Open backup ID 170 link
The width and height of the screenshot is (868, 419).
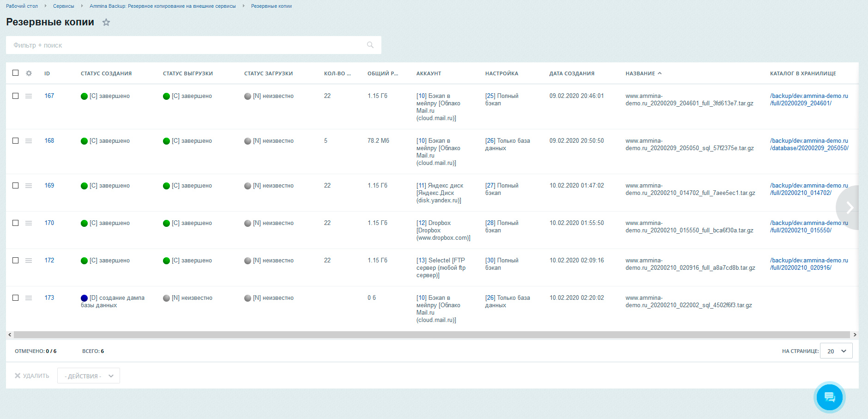tap(49, 223)
